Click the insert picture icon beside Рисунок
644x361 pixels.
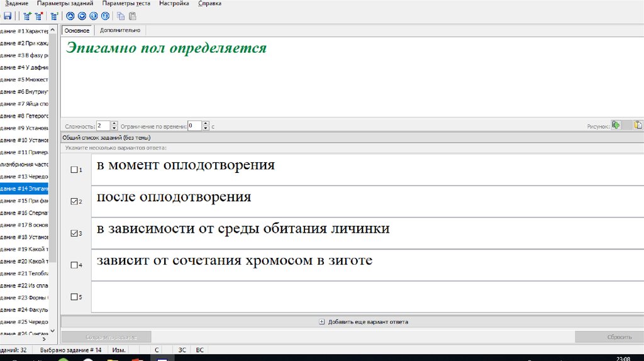click(616, 126)
